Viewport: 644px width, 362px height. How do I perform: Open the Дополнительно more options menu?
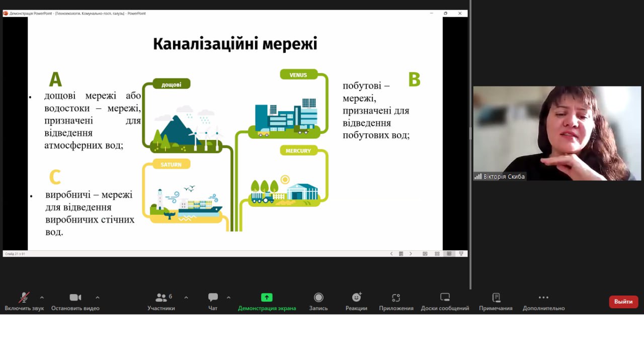click(543, 302)
